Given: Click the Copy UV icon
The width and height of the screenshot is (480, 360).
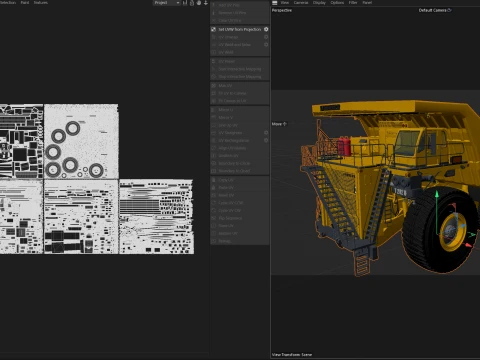Looking at the screenshot, I should coord(214,180).
